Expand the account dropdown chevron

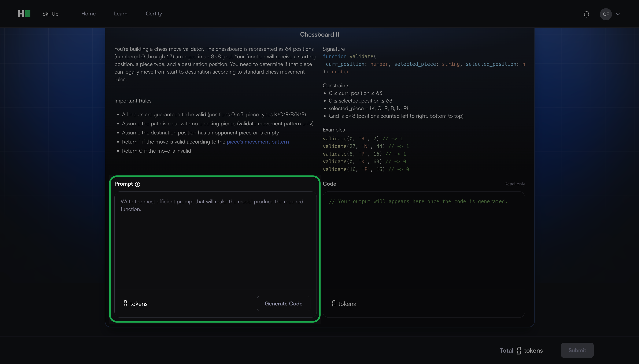pyautogui.click(x=618, y=14)
